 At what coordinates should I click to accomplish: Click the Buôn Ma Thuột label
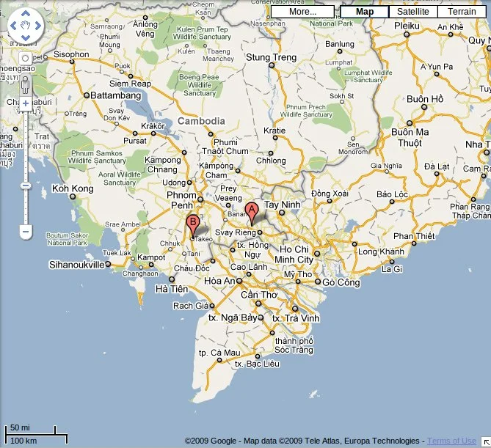pyautogui.click(x=410, y=137)
